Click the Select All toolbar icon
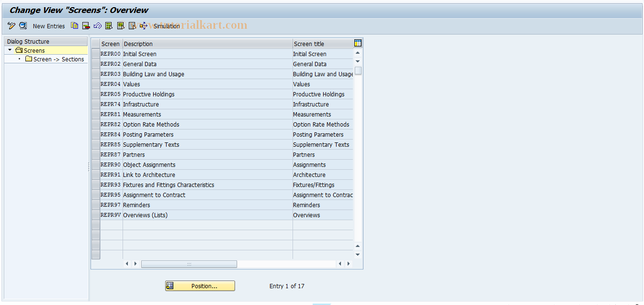The width and height of the screenshot is (644, 305). [x=109, y=26]
